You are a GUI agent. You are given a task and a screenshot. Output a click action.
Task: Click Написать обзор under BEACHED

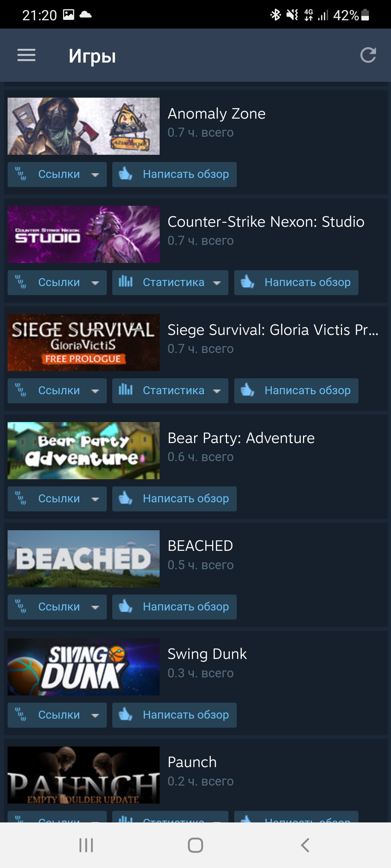(x=175, y=607)
